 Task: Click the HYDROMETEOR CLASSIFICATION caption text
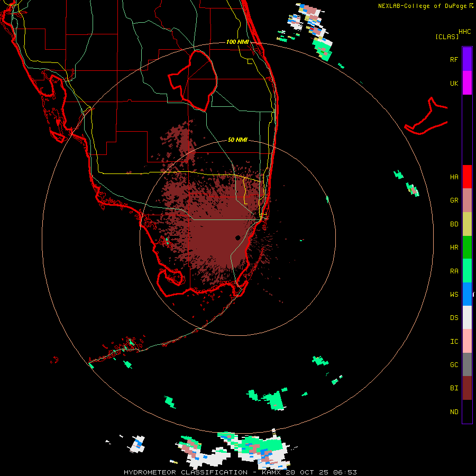point(186,472)
